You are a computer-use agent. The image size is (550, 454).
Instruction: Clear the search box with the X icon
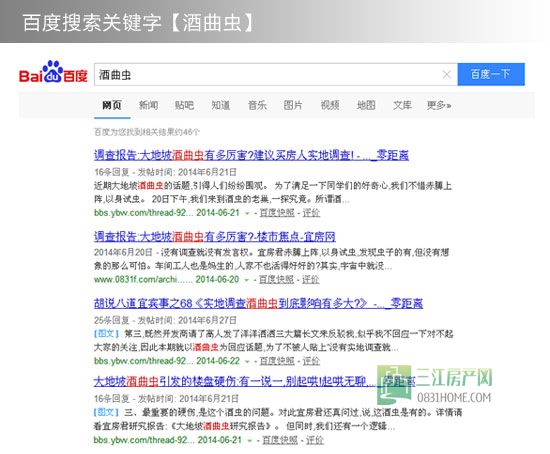(x=447, y=74)
